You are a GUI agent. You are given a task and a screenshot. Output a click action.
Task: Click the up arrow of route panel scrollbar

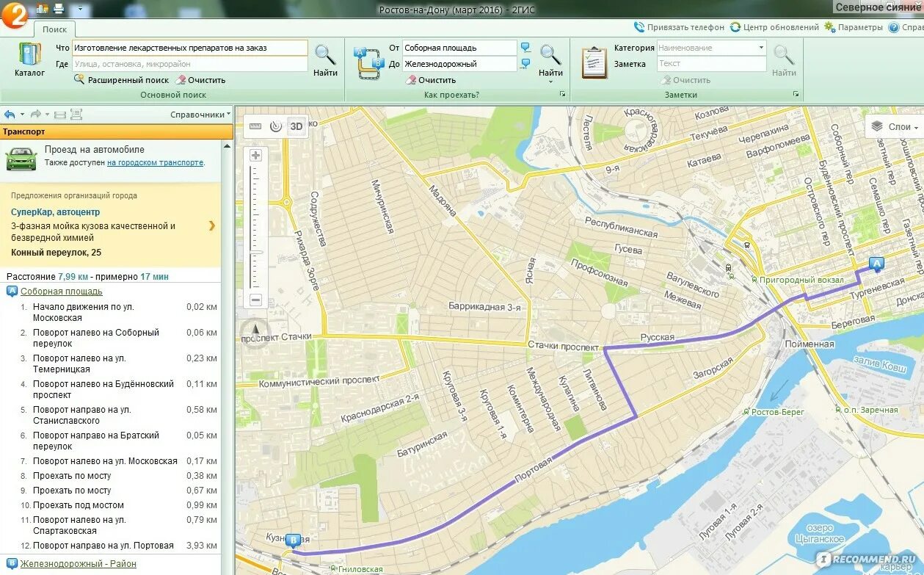pos(227,145)
